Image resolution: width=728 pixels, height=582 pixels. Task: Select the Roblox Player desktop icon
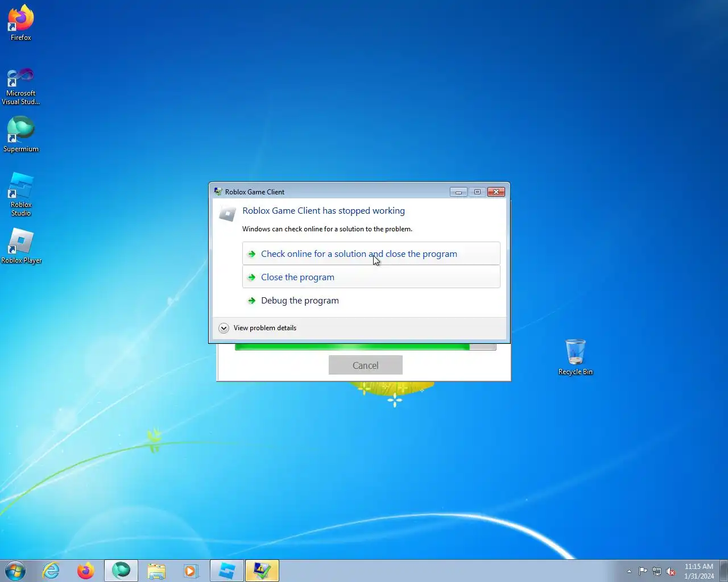(x=21, y=246)
